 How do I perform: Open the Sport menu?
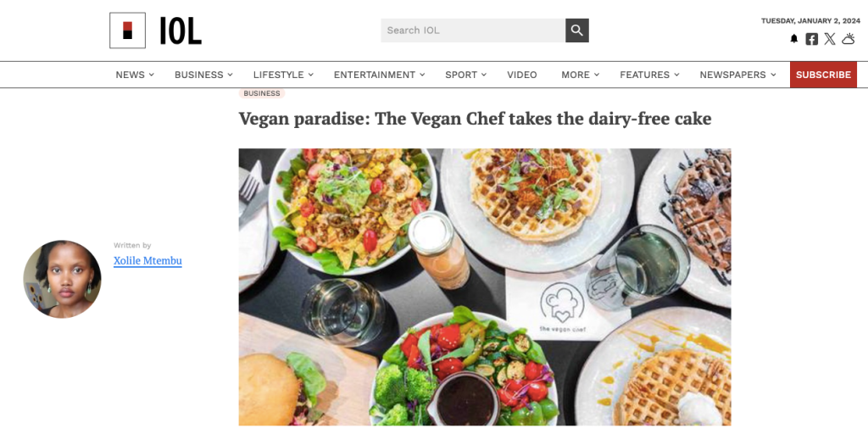pos(465,75)
